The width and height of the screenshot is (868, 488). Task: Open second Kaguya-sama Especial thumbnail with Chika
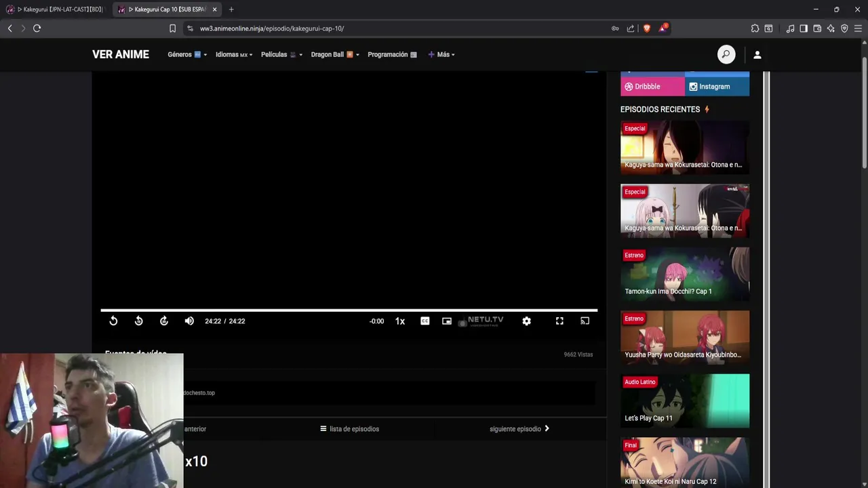[685, 210]
